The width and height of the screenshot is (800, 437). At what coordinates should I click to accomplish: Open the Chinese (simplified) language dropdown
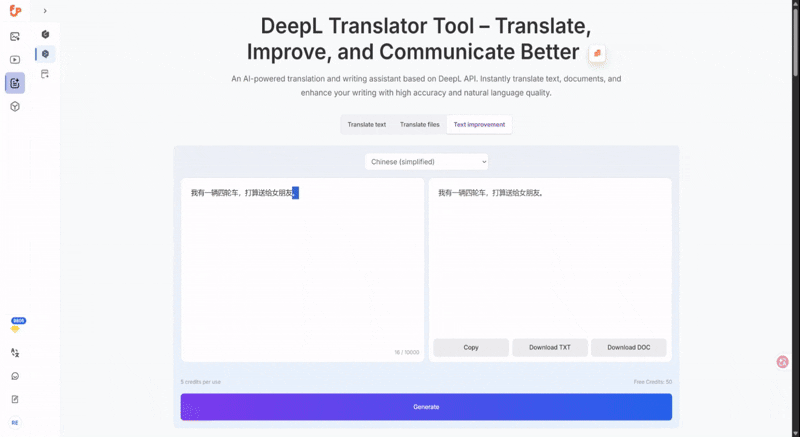(x=426, y=161)
